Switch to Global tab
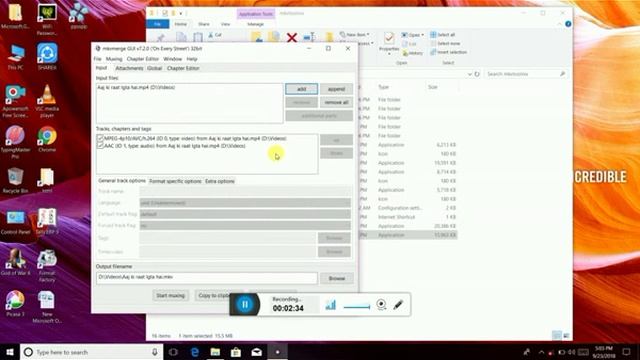Image resolution: width=640 pixels, height=360 pixels. tap(155, 68)
